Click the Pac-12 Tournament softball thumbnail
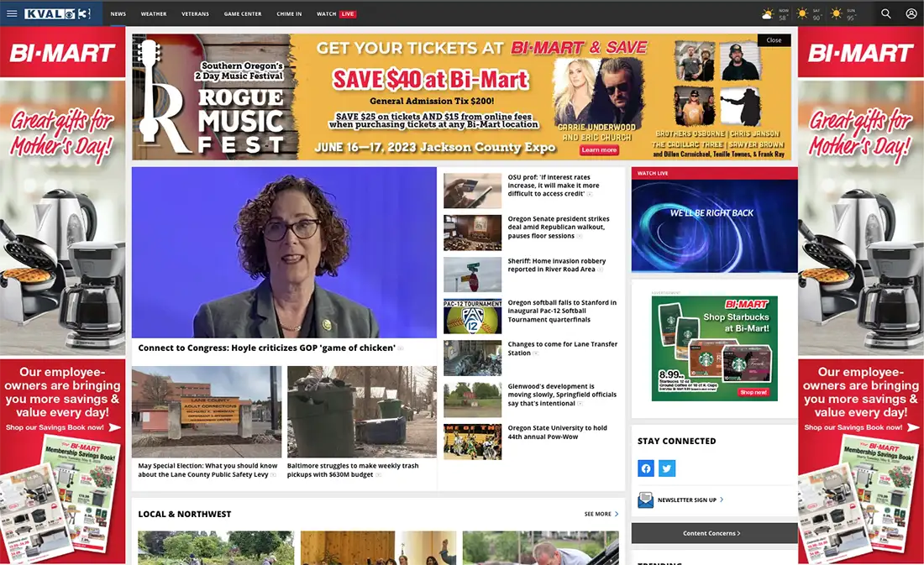Image resolution: width=924 pixels, height=565 pixels. [x=473, y=317]
